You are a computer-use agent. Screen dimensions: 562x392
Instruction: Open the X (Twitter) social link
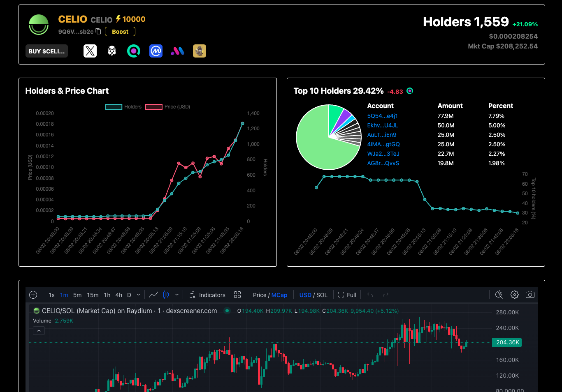point(90,51)
